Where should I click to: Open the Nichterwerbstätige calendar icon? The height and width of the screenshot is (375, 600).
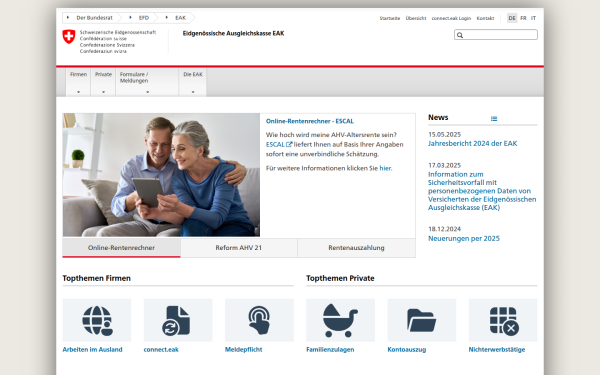point(503,320)
